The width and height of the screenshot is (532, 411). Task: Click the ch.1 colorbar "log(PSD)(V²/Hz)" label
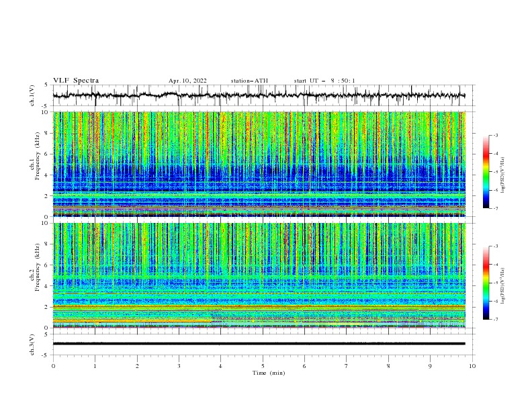(503, 175)
